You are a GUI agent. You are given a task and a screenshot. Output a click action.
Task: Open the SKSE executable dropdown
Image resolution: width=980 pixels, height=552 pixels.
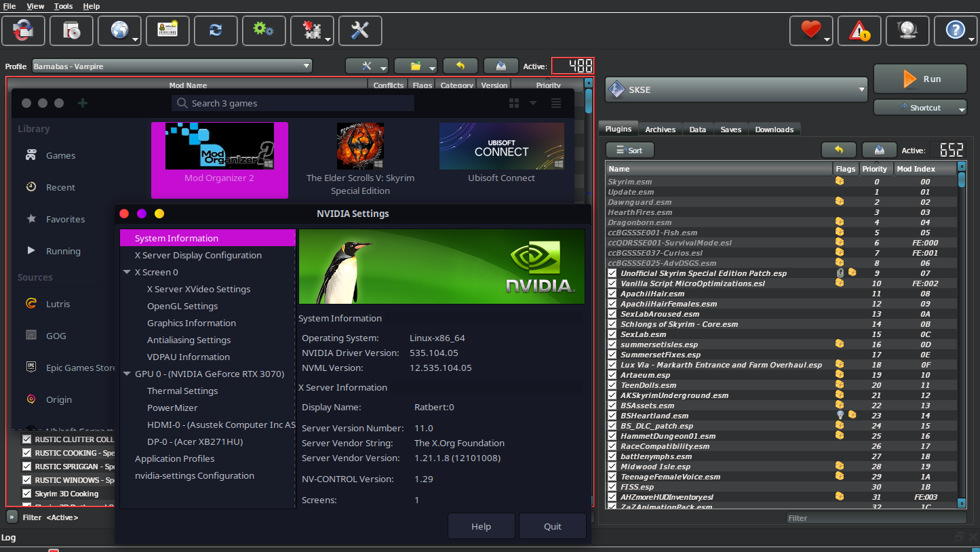point(737,90)
